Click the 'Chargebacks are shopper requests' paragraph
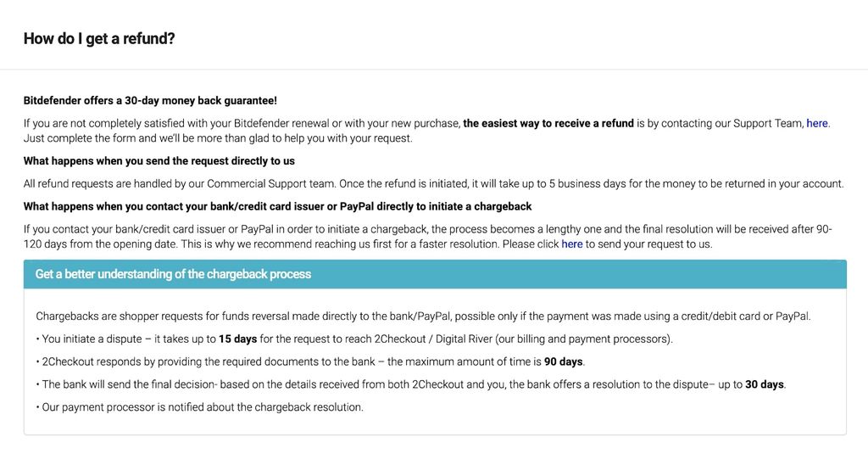Screen dimensions: 868x465 pos(423,317)
